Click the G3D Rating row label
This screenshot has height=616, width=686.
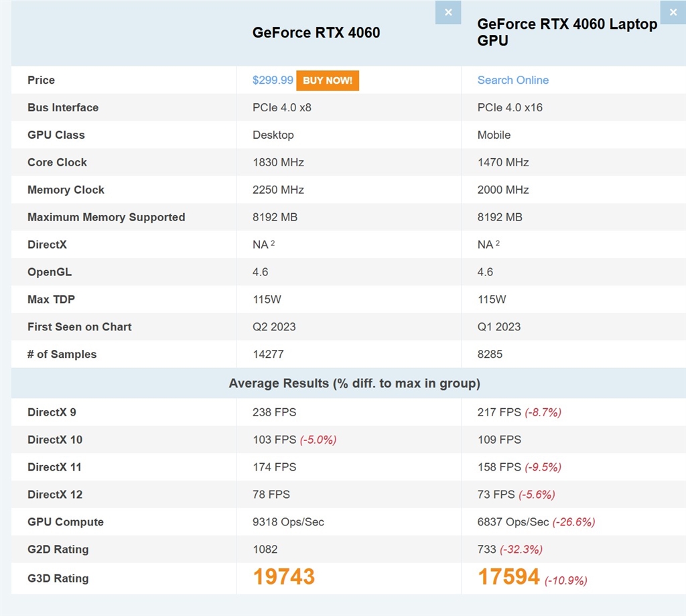tap(58, 578)
